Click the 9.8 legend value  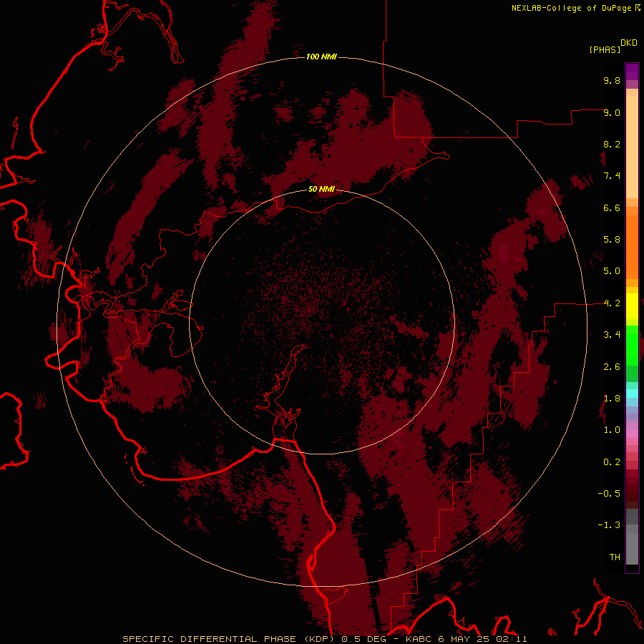(x=612, y=80)
